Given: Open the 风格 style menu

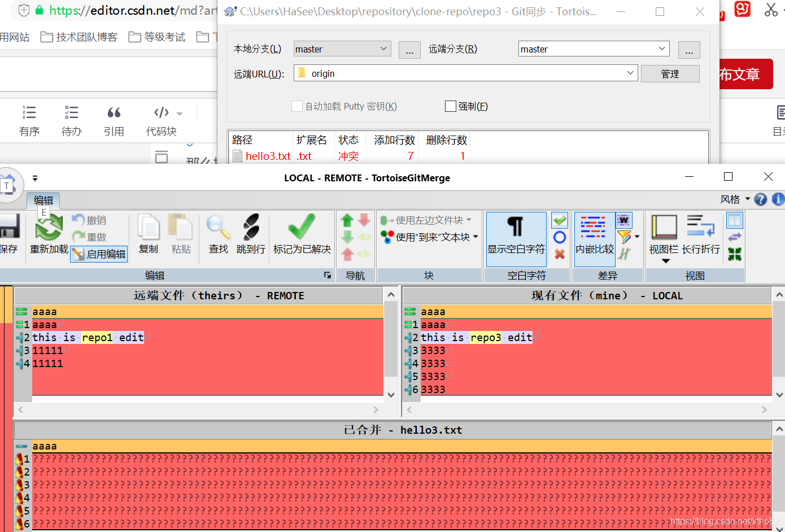Looking at the screenshot, I should [x=735, y=199].
